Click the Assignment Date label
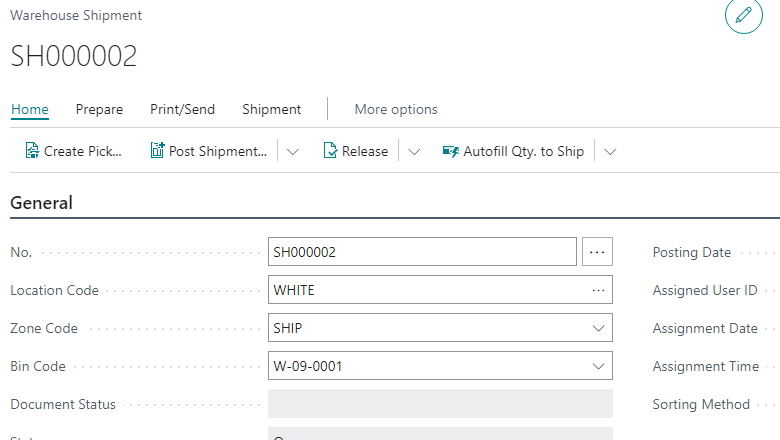The width and height of the screenshot is (780, 440). coord(705,329)
